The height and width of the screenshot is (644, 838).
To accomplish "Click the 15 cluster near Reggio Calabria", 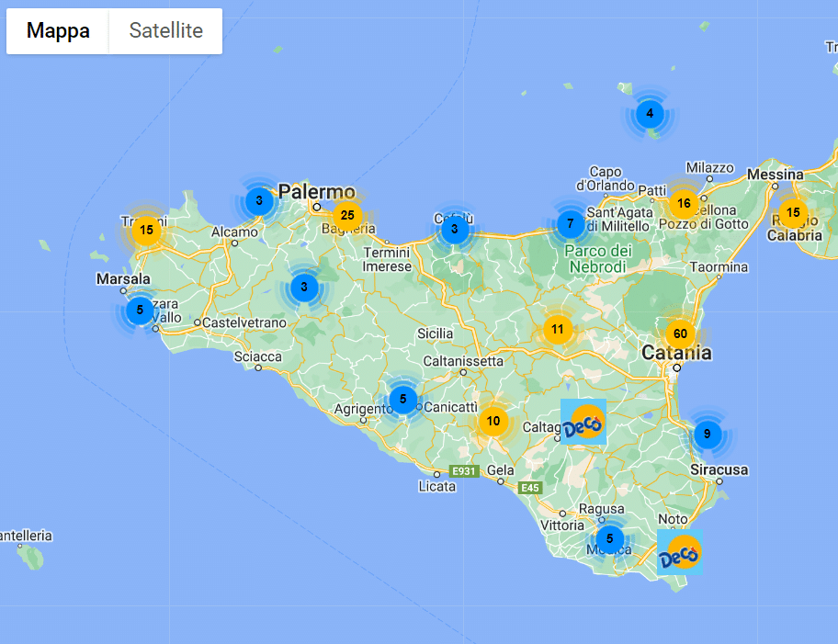I will click(x=793, y=214).
